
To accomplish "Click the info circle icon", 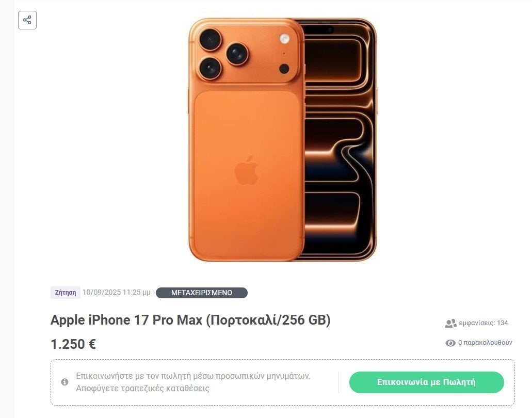I will coord(65,382).
